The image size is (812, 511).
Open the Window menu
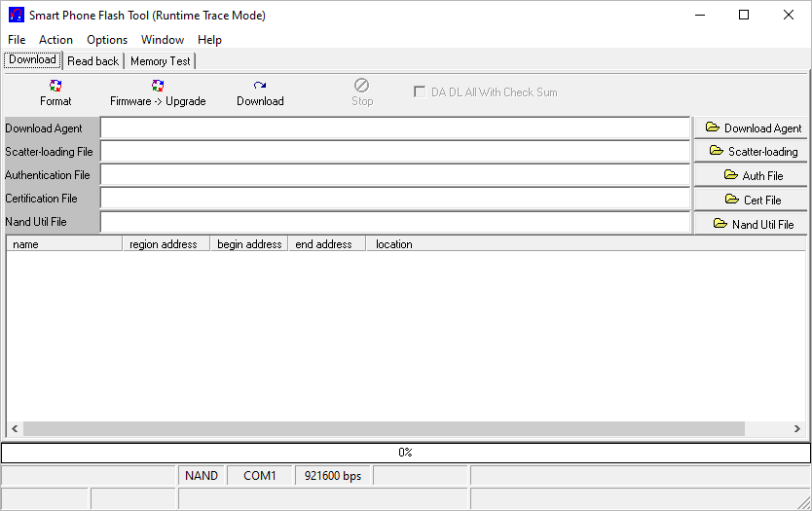163,40
